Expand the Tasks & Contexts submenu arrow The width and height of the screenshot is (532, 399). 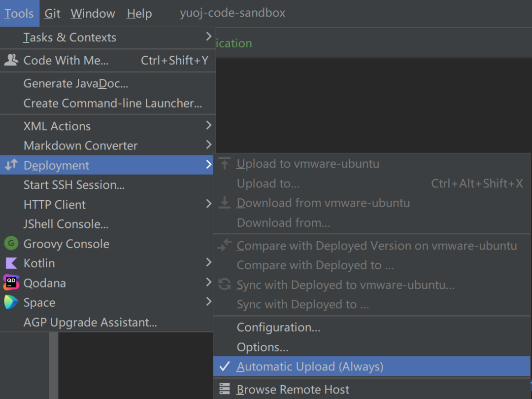click(209, 36)
